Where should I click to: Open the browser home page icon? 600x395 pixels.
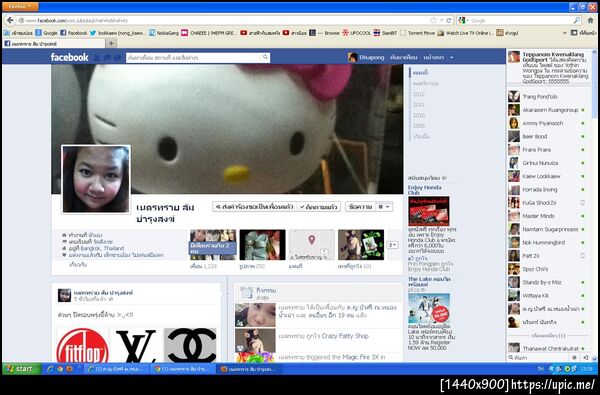(x=591, y=20)
